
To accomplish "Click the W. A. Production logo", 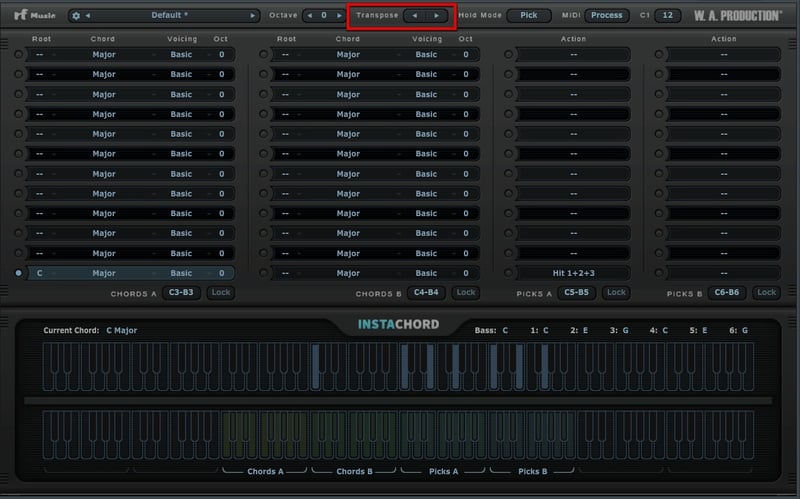I will [x=737, y=16].
